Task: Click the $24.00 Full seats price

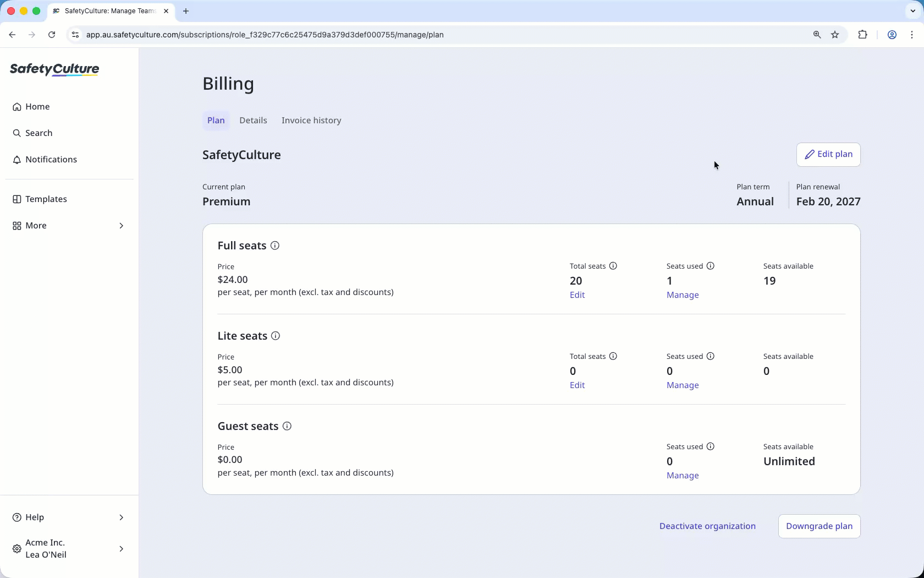Action: (x=233, y=280)
